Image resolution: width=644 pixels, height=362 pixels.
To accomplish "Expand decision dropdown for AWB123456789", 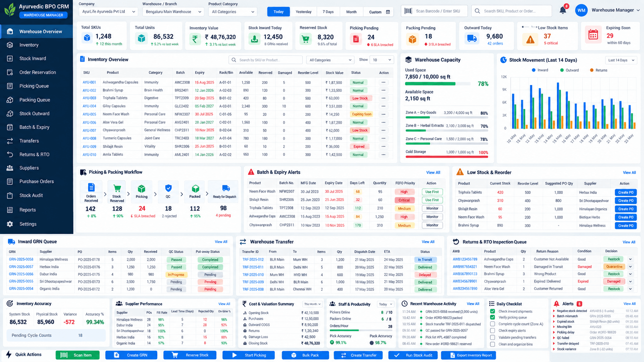I will click(631, 259).
